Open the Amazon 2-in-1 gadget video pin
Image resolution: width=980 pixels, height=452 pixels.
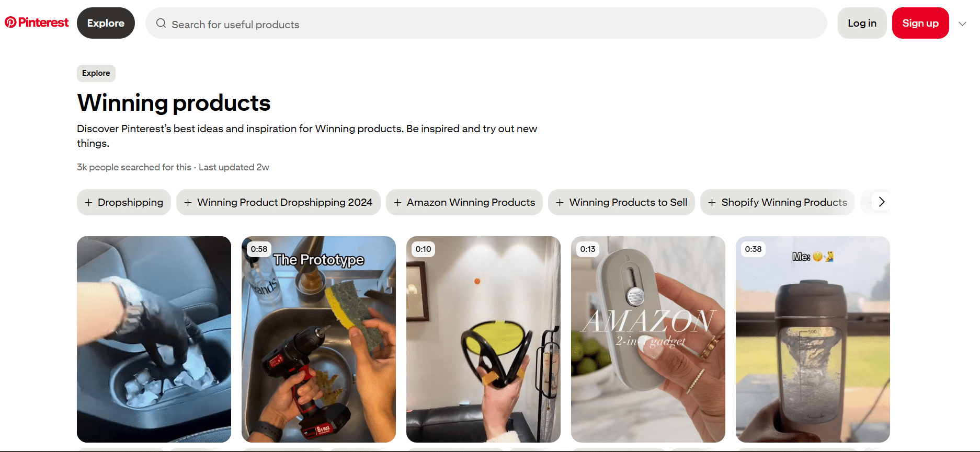pyautogui.click(x=648, y=339)
